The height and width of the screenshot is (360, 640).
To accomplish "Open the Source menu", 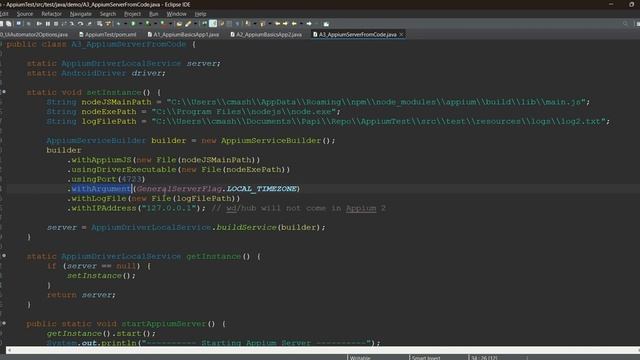I will [24, 14].
